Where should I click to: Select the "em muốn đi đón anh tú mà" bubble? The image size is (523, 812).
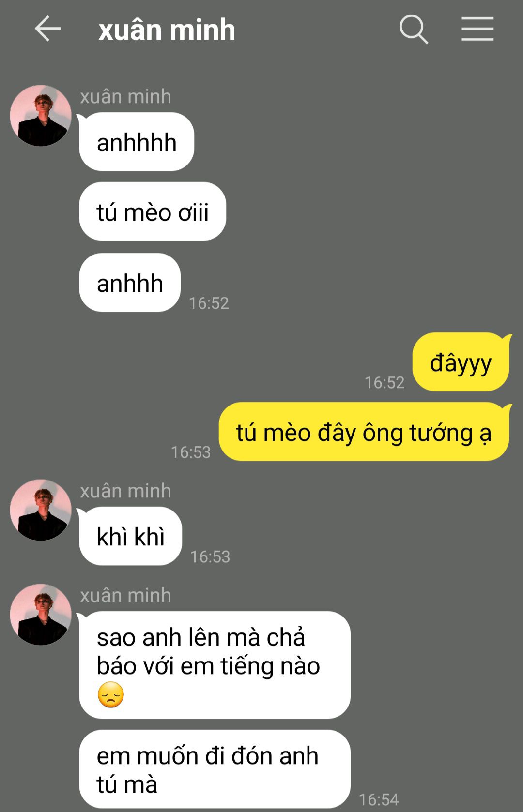215,769
